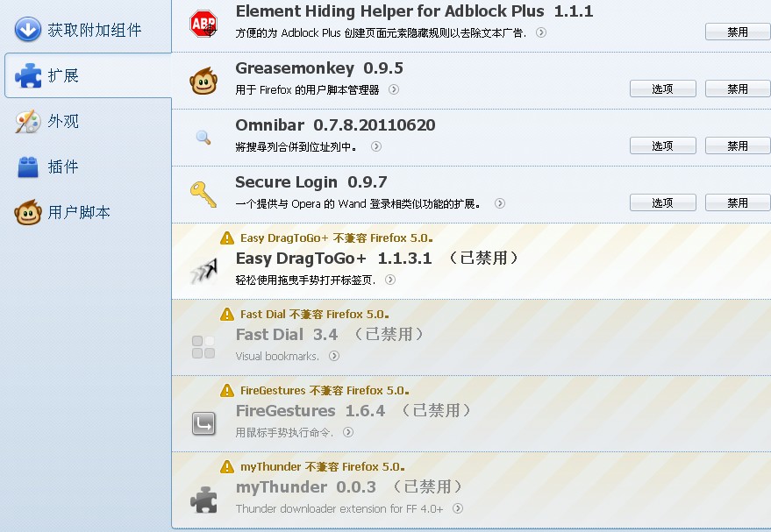Disable Omnibar with 禁用 button
Screen dimensions: 771x532
[x=738, y=145]
